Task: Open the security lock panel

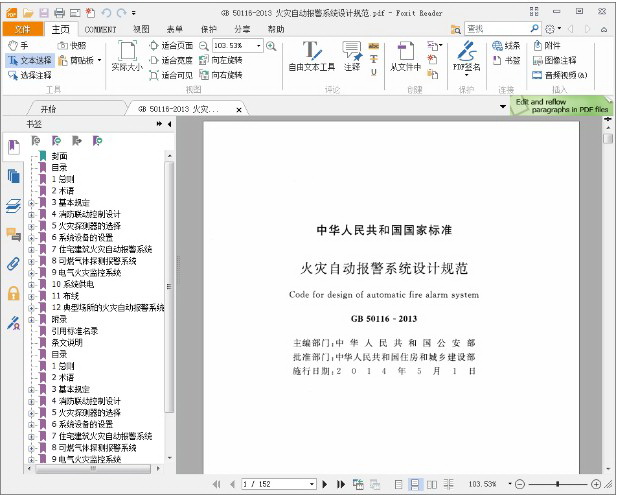Action: (13, 293)
